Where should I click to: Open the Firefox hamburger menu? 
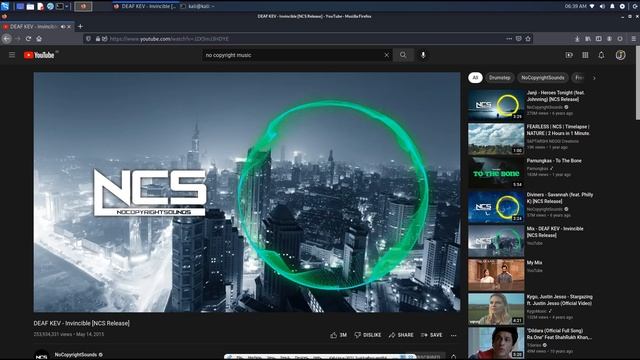(x=633, y=39)
